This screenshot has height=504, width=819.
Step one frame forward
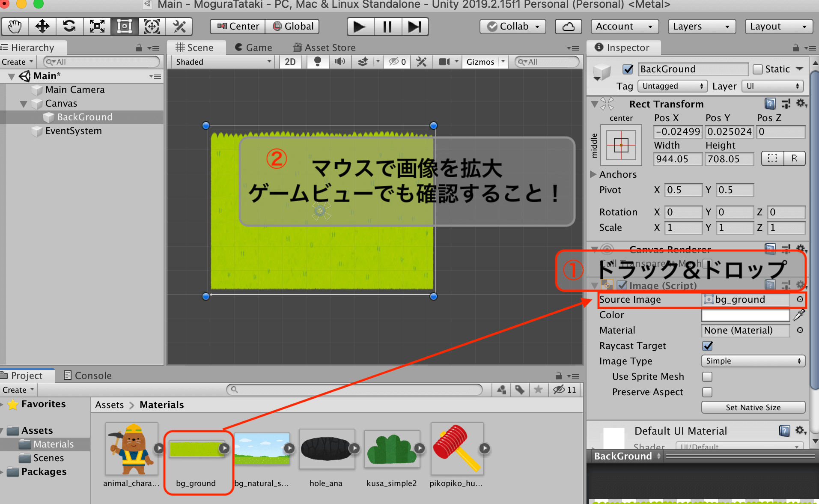pos(414,27)
